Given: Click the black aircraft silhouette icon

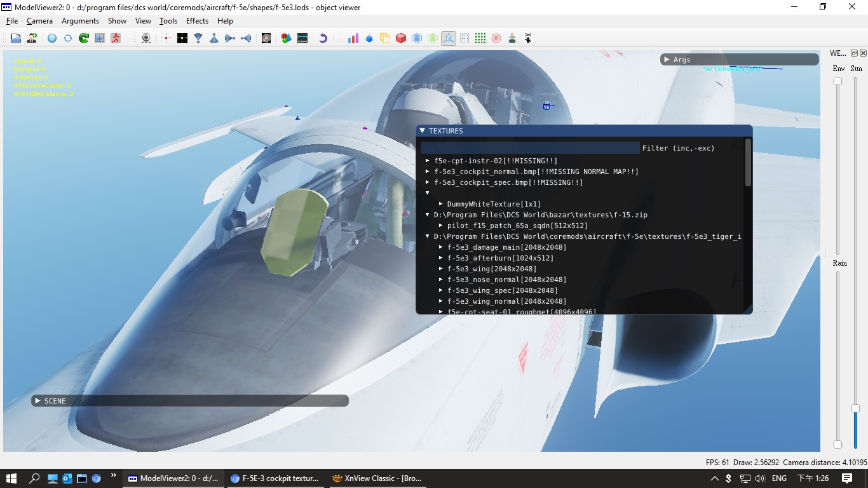Looking at the screenshot, I should 528,38.
